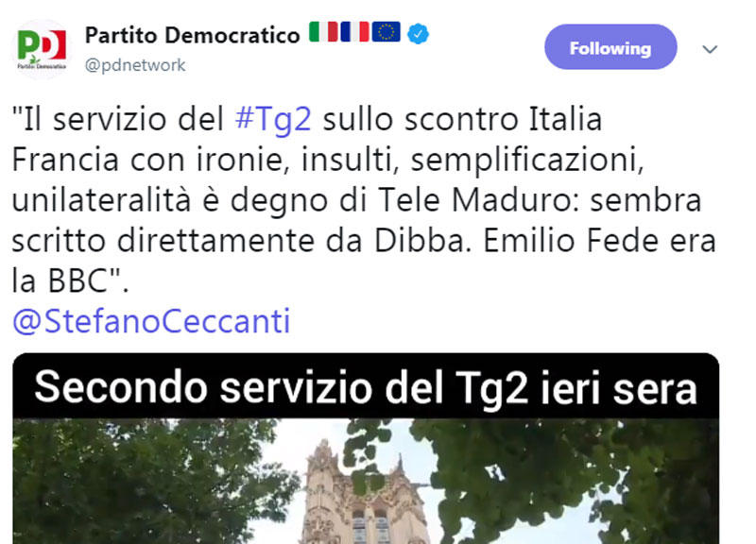The width and height of the screenshot is (756, 544).
Task: Click the word 'semplificazioni' in tweet
Action: 527,161
